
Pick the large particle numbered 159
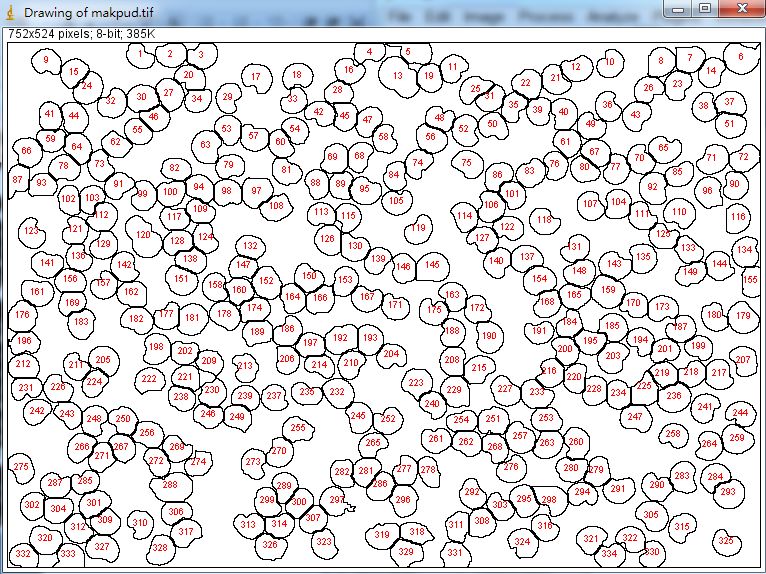(x=608, y=291)
